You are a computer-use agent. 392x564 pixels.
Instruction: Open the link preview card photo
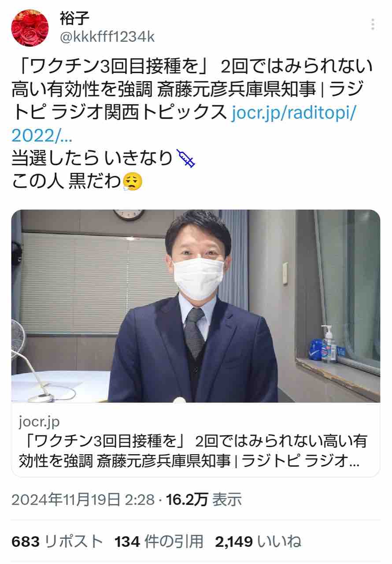(x=196, y=306)
